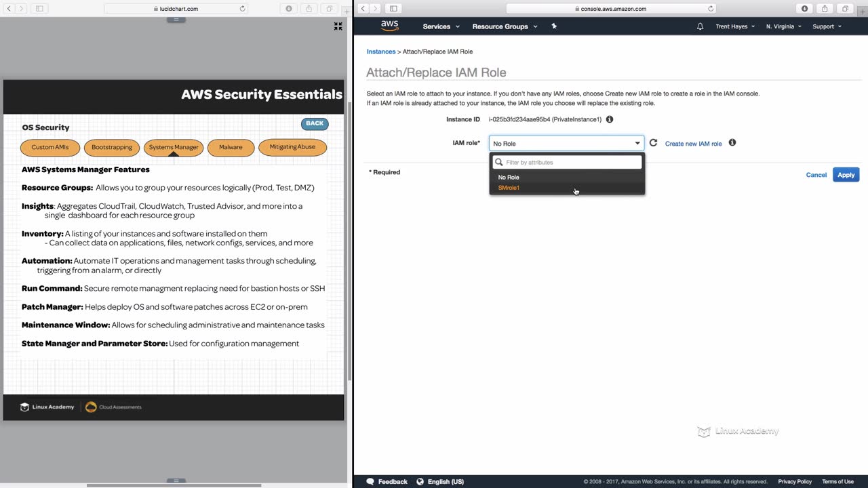The width and height of the screenshot is (868, 488).
Task: Open share menu in the lucidchart Safari window
Action: point(309,9)
